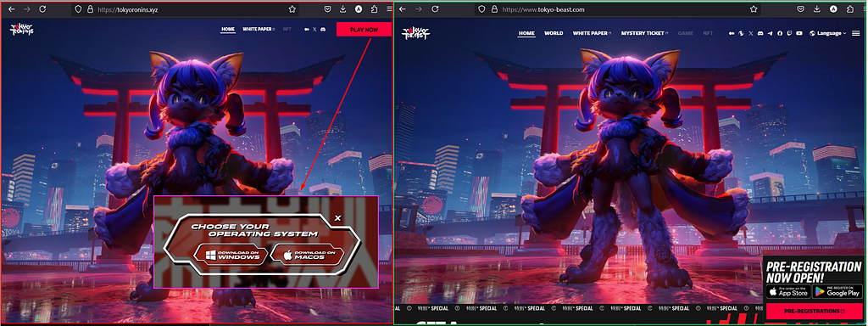Open WHITE PAPER on the tokyo-beast.com site
This screenshot has height=326, width=868.
coord(592,33)
